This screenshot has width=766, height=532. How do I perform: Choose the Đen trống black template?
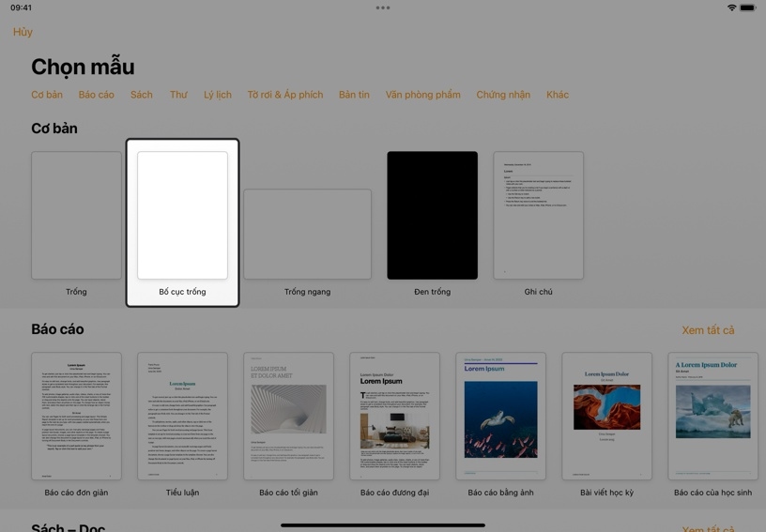[432, 216]
